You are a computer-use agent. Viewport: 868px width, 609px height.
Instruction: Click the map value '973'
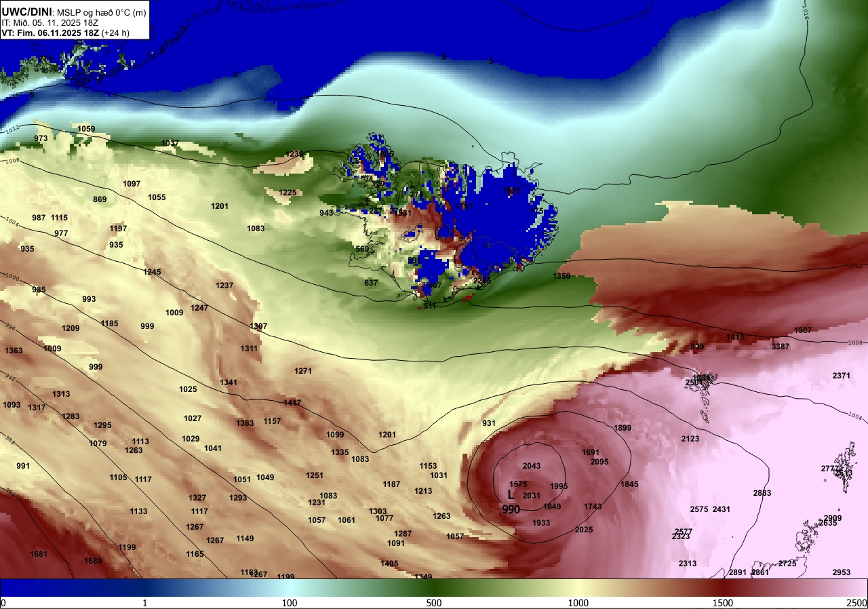click(x=41, y=138)
